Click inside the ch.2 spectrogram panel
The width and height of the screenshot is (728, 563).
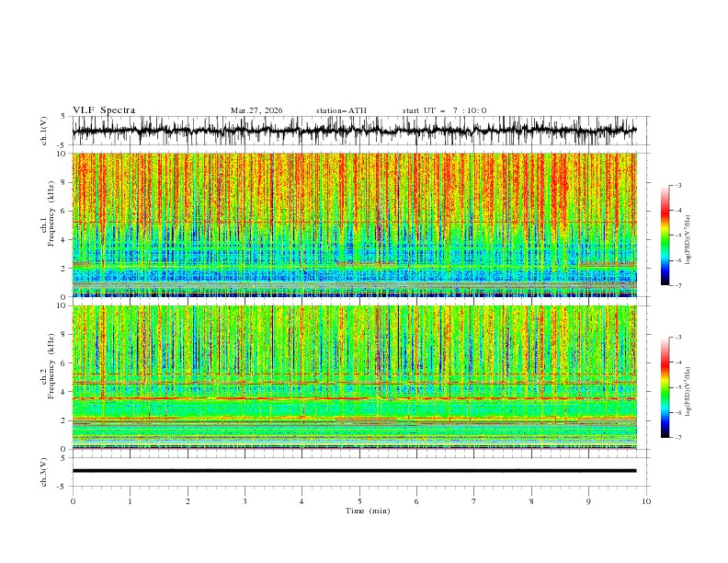355,377
